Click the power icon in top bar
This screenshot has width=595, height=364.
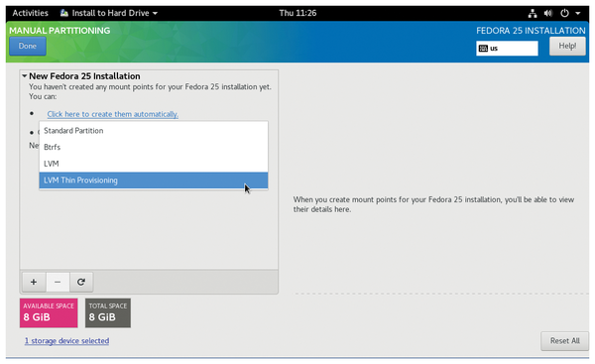[564, 13]
